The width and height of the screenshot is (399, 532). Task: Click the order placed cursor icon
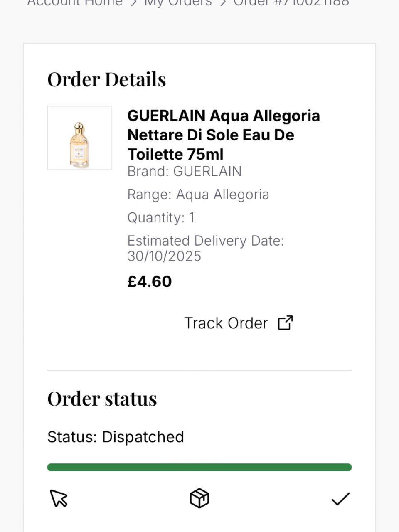pyautogui.click(x=59, y=498)
